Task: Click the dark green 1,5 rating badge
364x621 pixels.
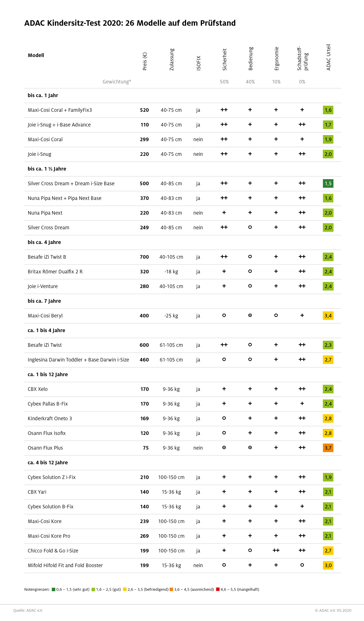Action: 328,183
